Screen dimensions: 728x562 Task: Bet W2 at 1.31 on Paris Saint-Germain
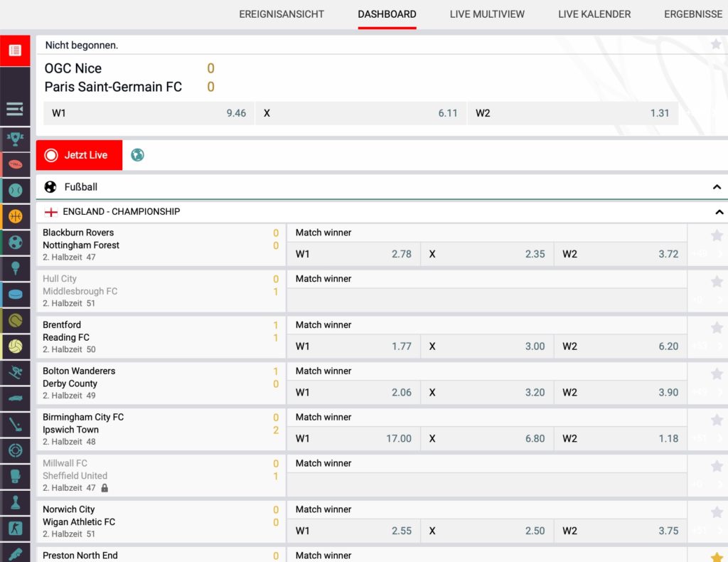point(572,113)
